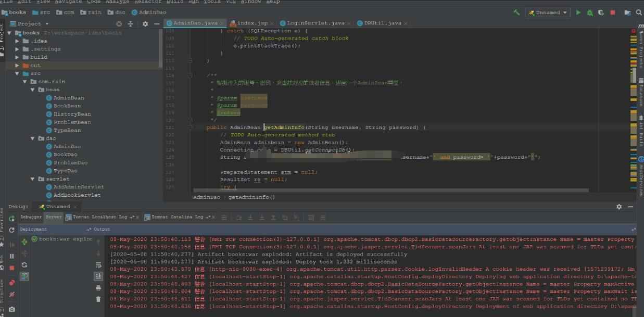
Task: Switch to the Server tab in Debug
Action: [53, 217]
